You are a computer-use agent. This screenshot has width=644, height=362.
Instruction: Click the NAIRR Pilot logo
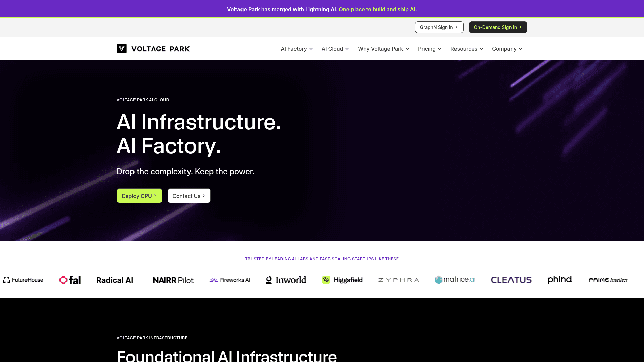[173, 280]
